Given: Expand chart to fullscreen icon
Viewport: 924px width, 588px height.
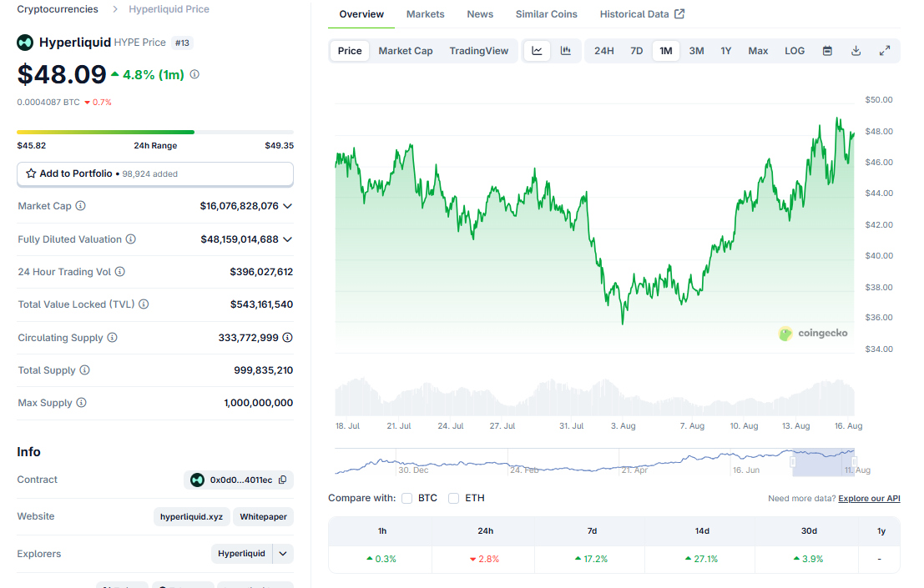Looking at the screenshot, I should 885,51.
